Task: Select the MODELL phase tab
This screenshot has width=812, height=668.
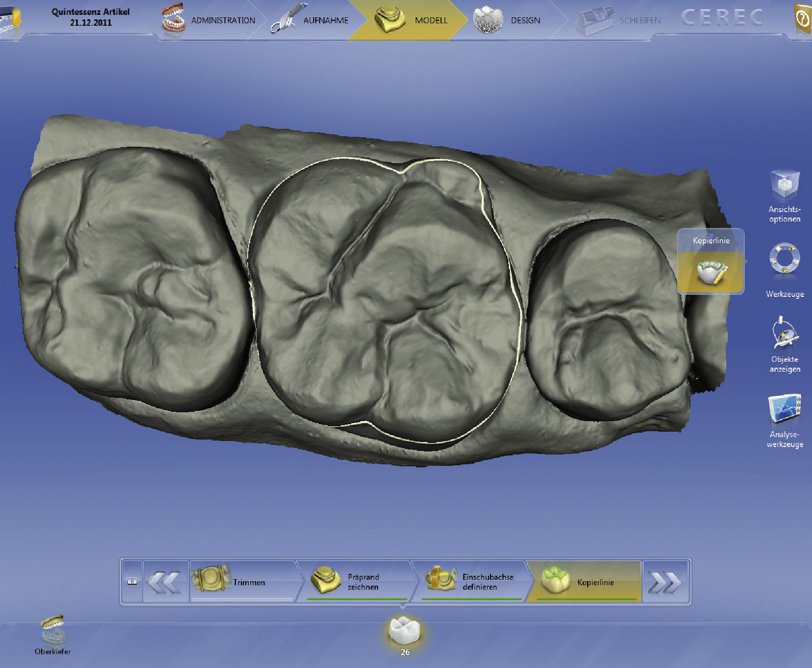Action: [411, 20]
